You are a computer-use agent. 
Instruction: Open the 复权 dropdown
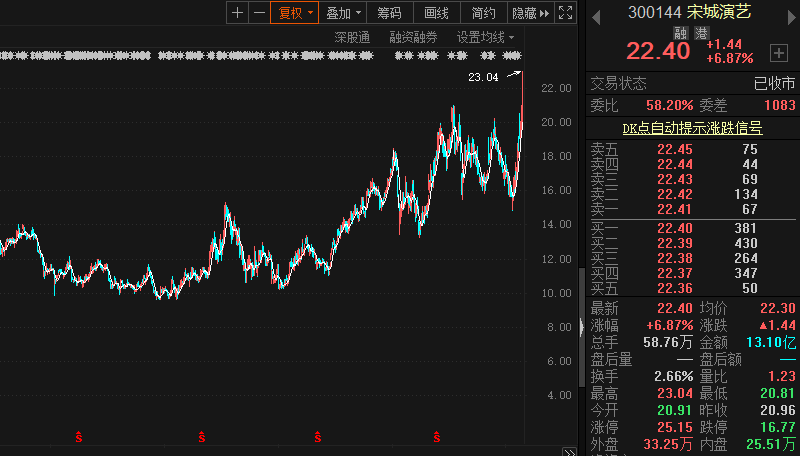(x=295, y=13)
